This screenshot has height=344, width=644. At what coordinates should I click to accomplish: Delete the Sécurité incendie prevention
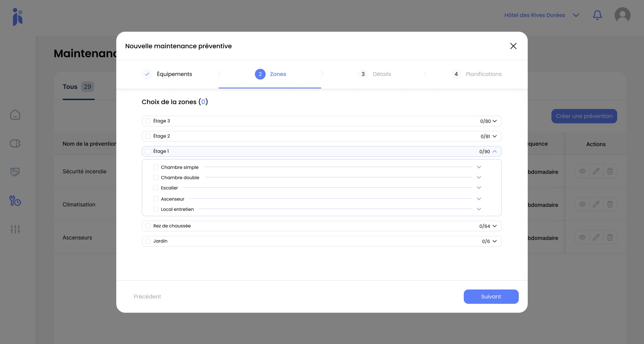click(x=610, y=171)
